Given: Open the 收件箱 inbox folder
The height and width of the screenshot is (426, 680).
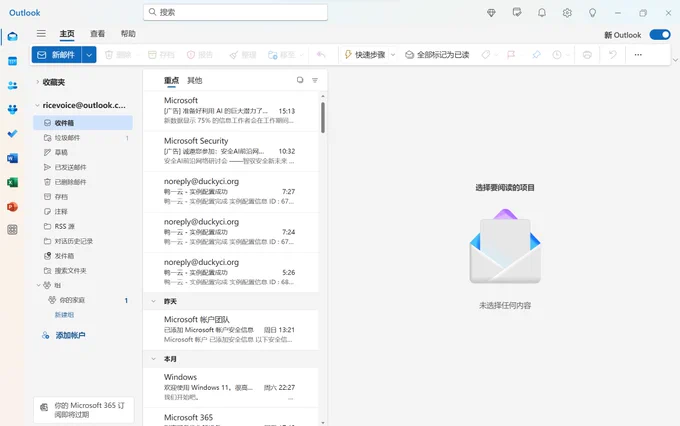Looking at the screenshot, I should point(83,123).
